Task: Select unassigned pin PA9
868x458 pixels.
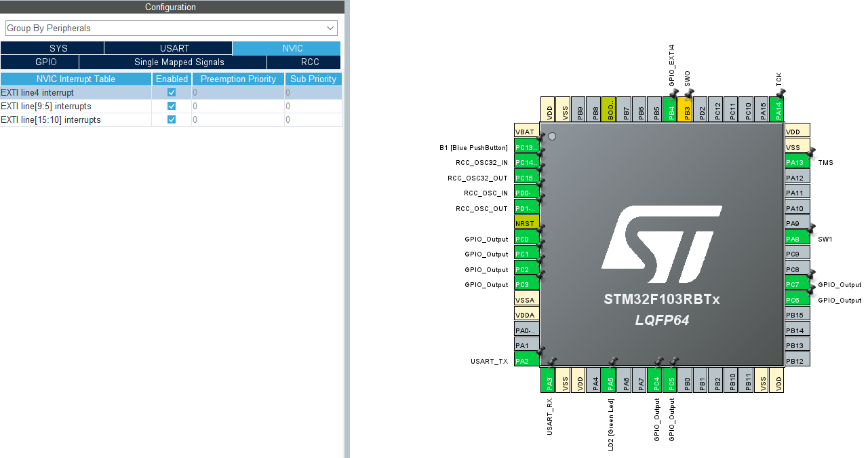Action: click(797, 223)
